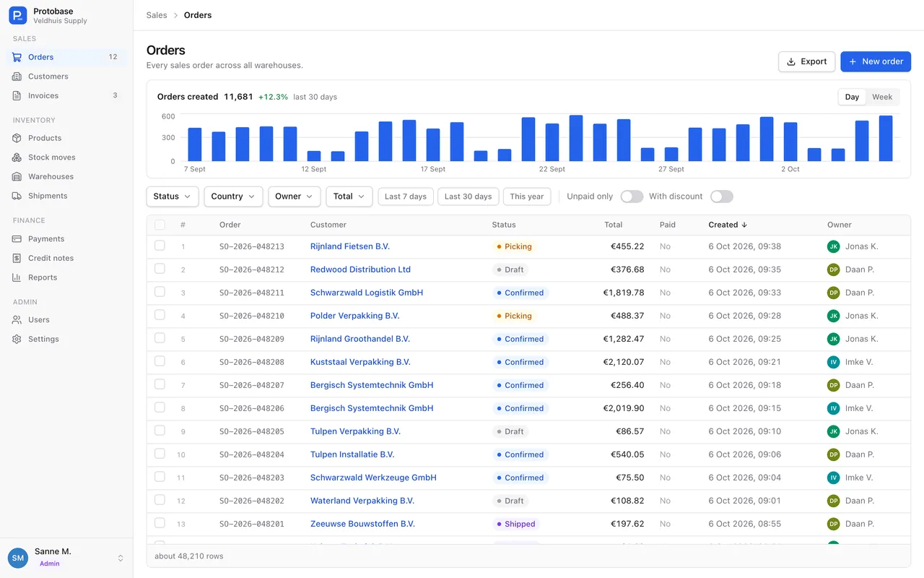The height and width of the screenshot is (578, 924).
Task: Select the checkbox for order SO-2026-048210
Action: click(x=160, y=315)
